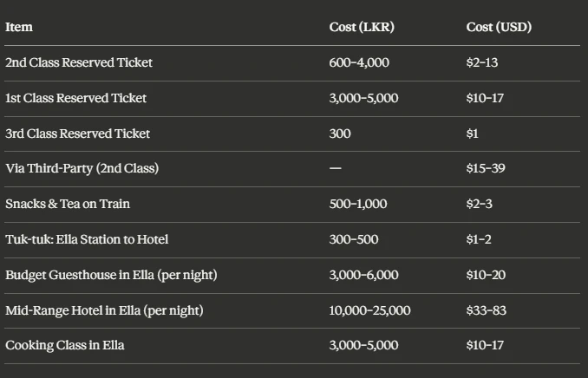This screenshot has width=588, height=378.
Task: Select the "2nd Class Reserved Ticket" row label
Action: click(x=79, y=62)
